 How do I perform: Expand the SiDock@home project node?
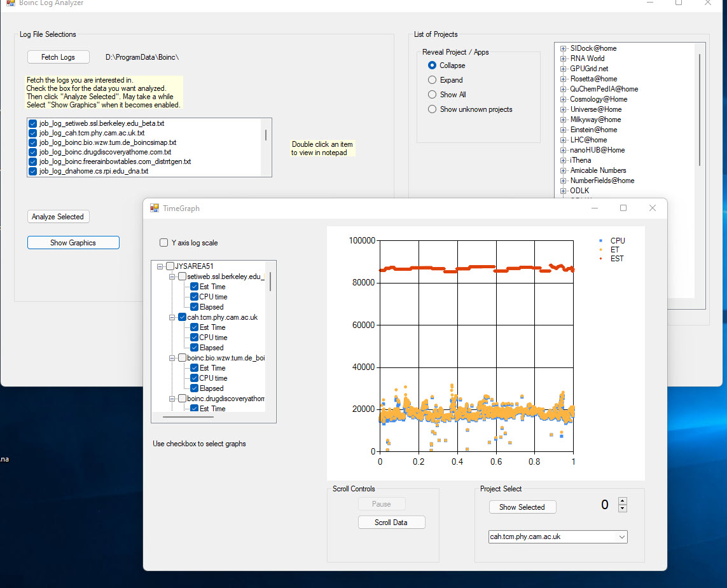tap(563, 48)
